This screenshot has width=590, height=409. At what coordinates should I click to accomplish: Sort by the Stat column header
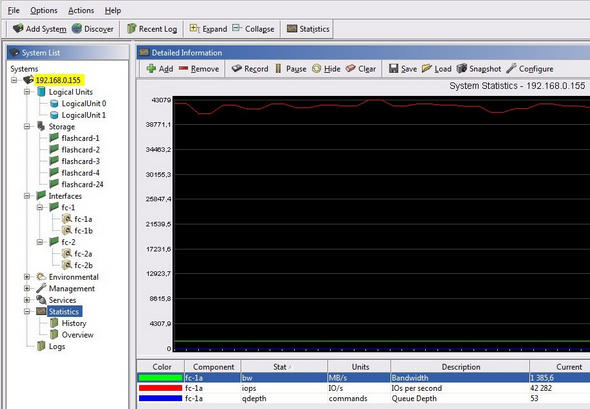point(284,366)
